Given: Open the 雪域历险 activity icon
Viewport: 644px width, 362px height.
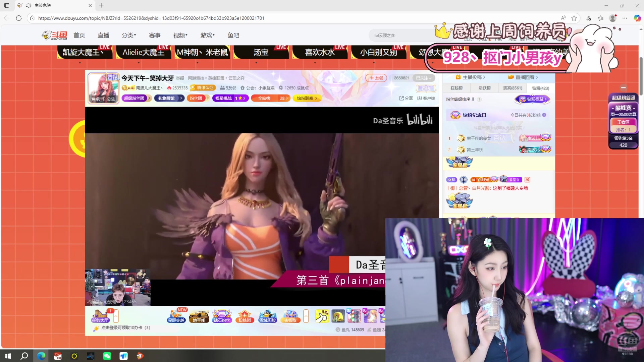Looking at the screenshot, I should point(267,316).
